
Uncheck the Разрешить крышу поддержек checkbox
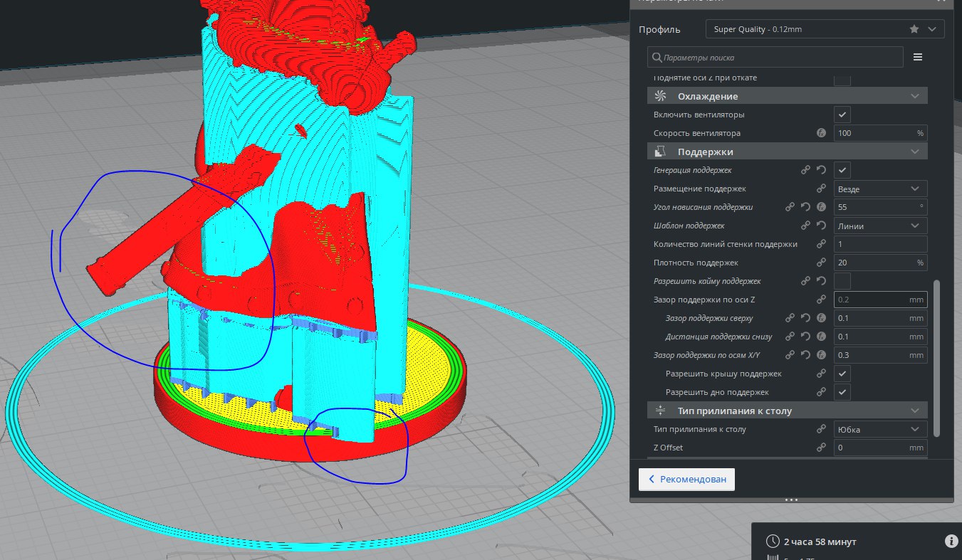click(842, 374)
